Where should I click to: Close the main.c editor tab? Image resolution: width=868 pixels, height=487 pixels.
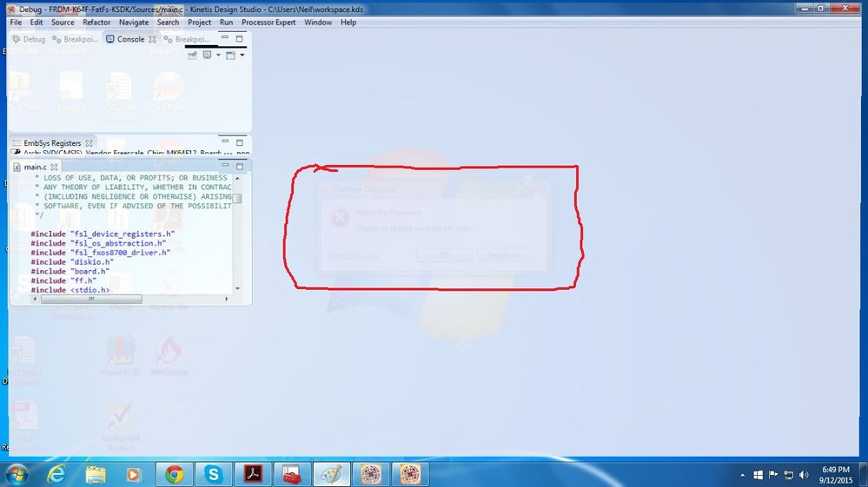[x=54, y=167]
